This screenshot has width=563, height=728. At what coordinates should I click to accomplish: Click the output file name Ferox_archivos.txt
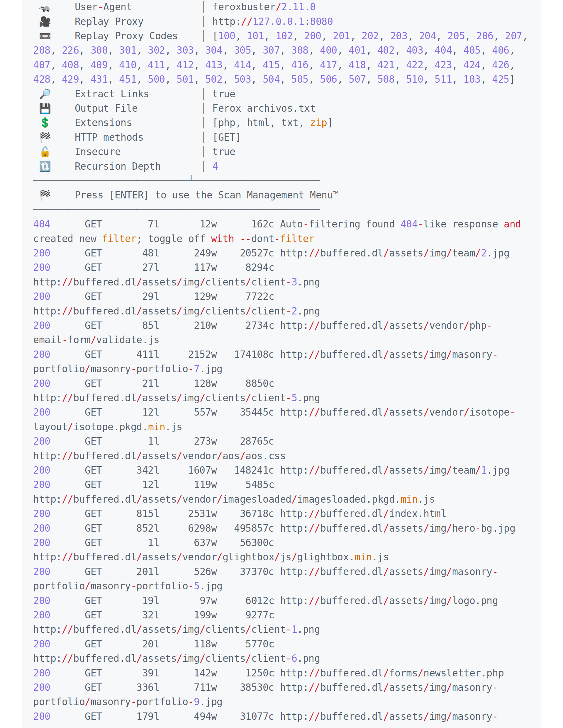264,108
